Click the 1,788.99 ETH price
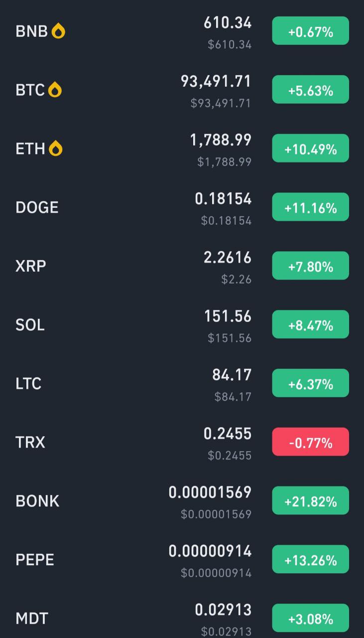This screenshot has height=638, width=364. (x=221, y=140)
